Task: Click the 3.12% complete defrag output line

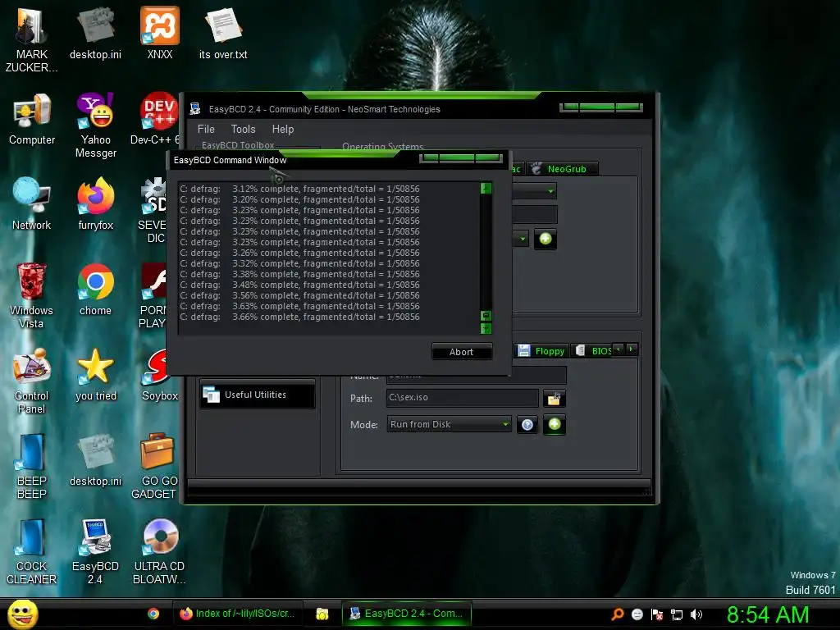Action: pos(299,189)
